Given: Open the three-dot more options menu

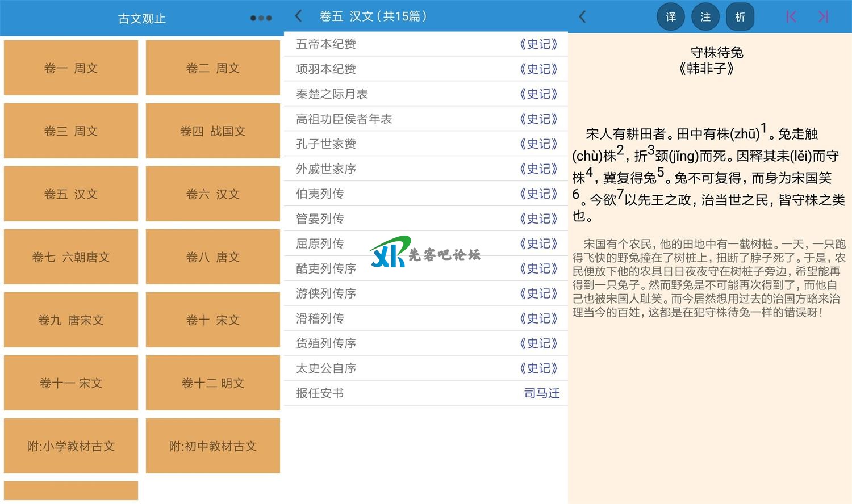Looking at the screenshot, I should [x=261, y=18].
